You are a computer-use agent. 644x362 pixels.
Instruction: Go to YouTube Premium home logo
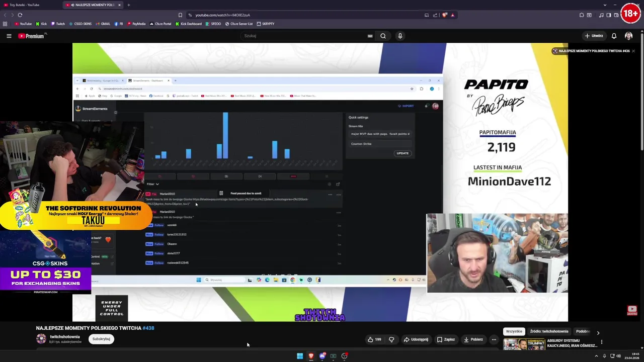click(31, 36)
